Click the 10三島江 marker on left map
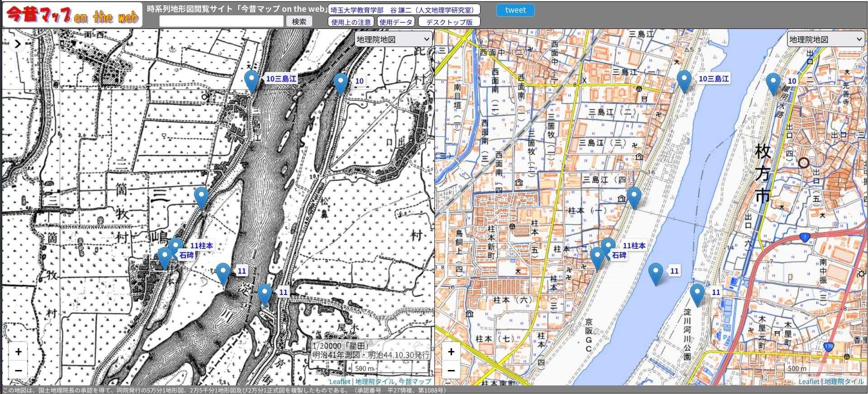This screenshot has height=394, width=868. click(251, 81)
